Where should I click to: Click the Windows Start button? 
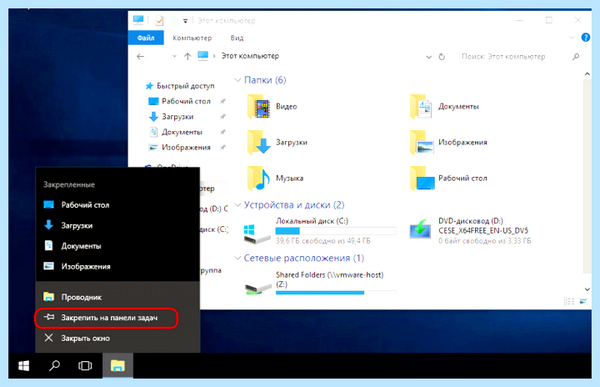(x=24, y=366)
